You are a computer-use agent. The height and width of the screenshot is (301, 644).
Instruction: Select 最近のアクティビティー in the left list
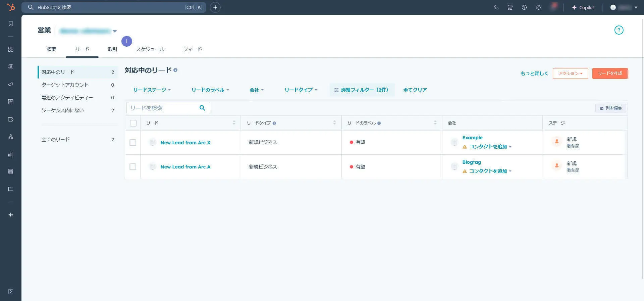click(x=78, y=98)
